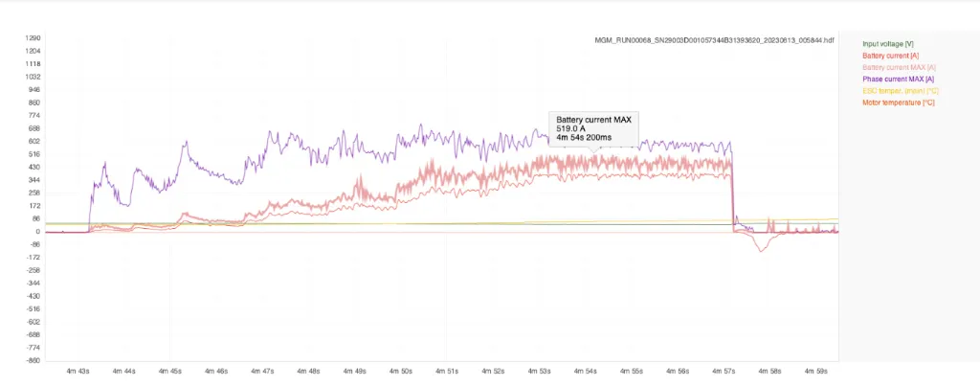Show or hide Motor temperature [°C] series

pos(898,102)
